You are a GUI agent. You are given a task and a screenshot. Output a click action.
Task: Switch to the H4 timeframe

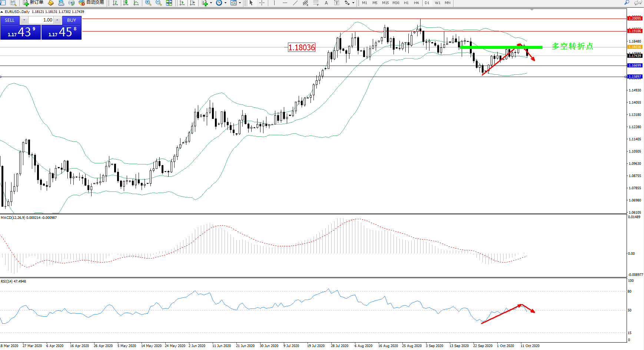416,3
